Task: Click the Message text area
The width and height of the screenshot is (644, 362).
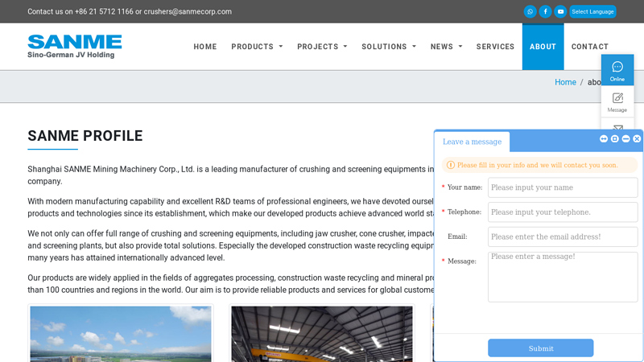Action: [x=563, y=277]
